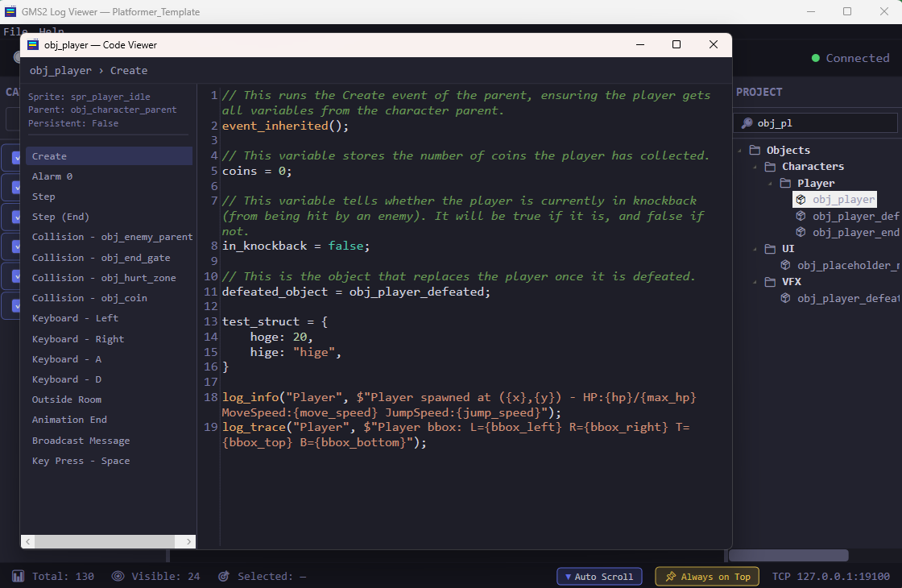
Task: Click the search magnifier icon in Project panel
Action: tap(747, 123)
